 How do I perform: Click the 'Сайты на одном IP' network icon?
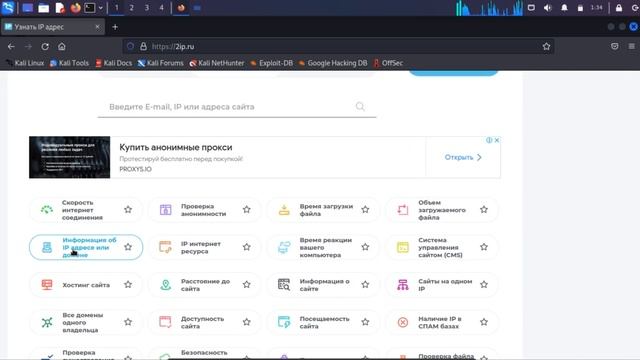403,284
